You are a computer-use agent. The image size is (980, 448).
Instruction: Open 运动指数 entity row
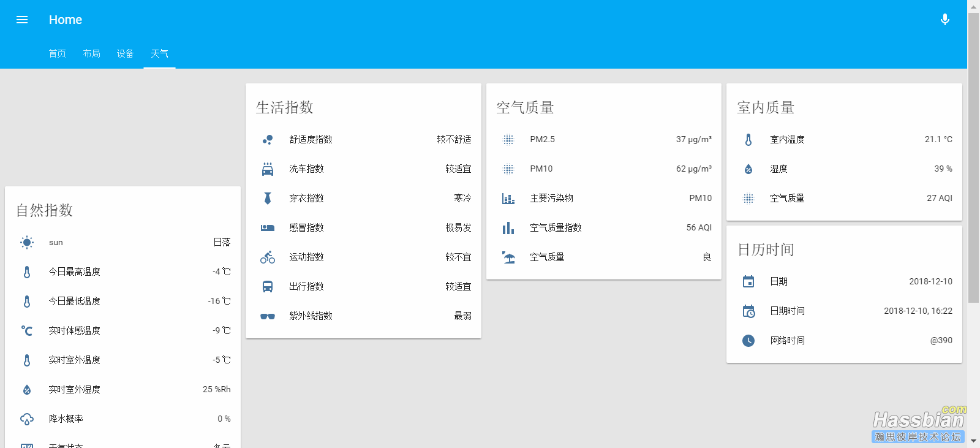pyautogui.click(x=363, y=257)
